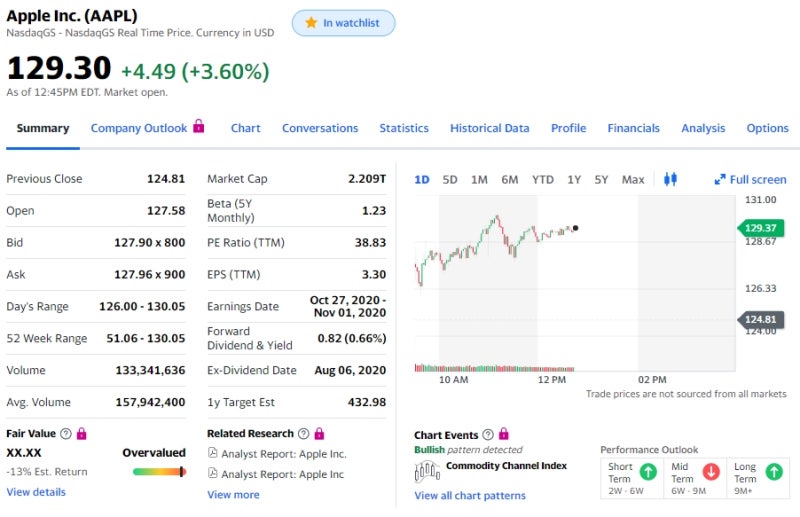The image size is (800, 517).
Task: Click the Ex-Dividend Date Aug 06, 2020
Action: point(350,370)
